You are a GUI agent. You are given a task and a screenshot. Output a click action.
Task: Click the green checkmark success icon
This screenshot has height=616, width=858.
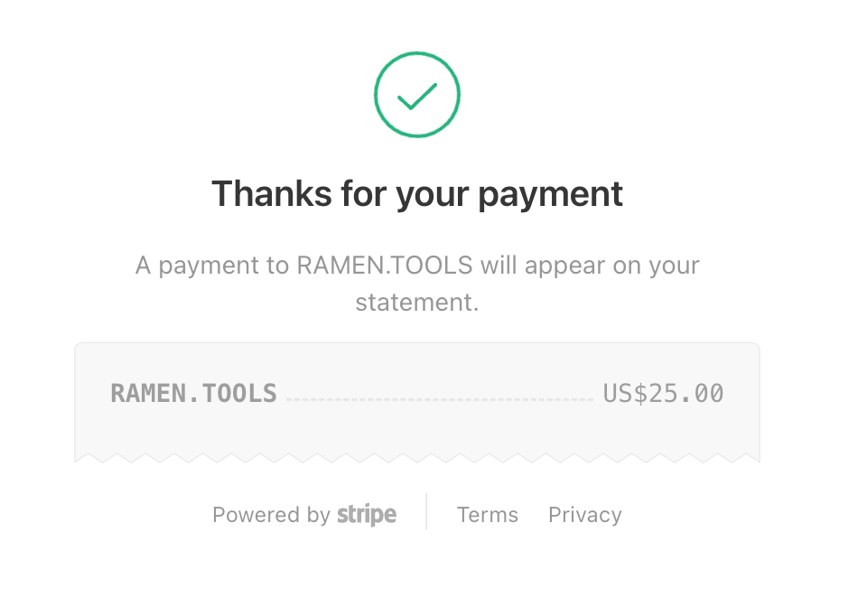[x=417, y=96]
